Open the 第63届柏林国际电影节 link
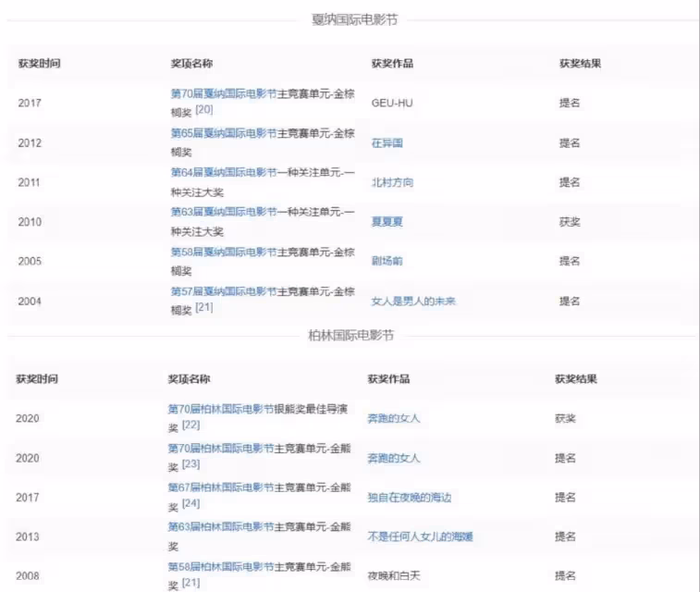Screen dimensions: 700x592 [220, 527]
